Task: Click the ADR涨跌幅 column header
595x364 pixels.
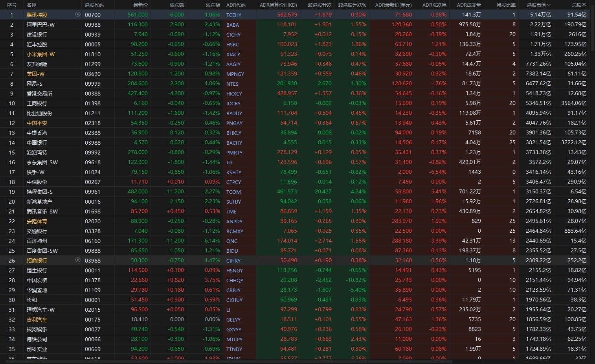Action: [x=434, y=5]
